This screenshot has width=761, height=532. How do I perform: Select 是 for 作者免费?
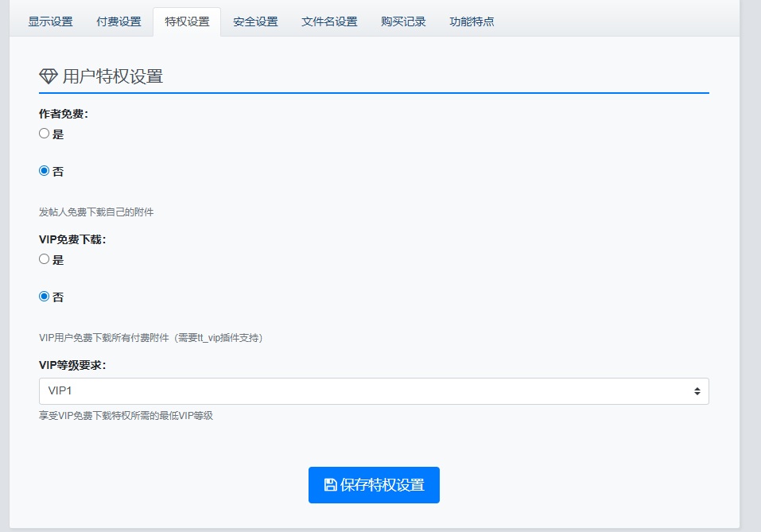(45, 134)
